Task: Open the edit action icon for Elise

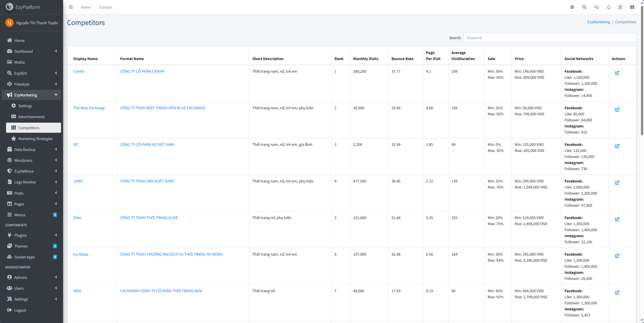Action: pos(617,219)
